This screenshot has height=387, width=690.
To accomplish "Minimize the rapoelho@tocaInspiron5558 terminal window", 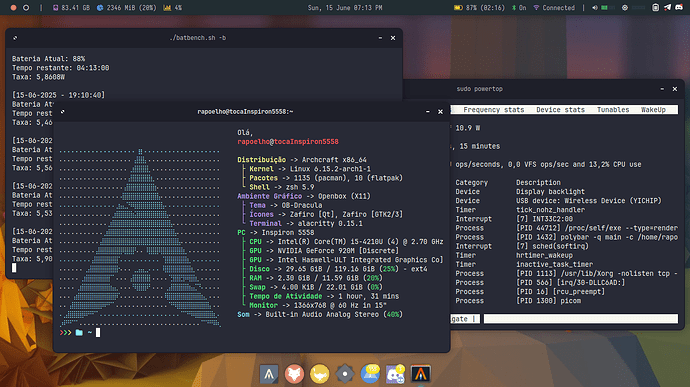I will click(428, 112).
